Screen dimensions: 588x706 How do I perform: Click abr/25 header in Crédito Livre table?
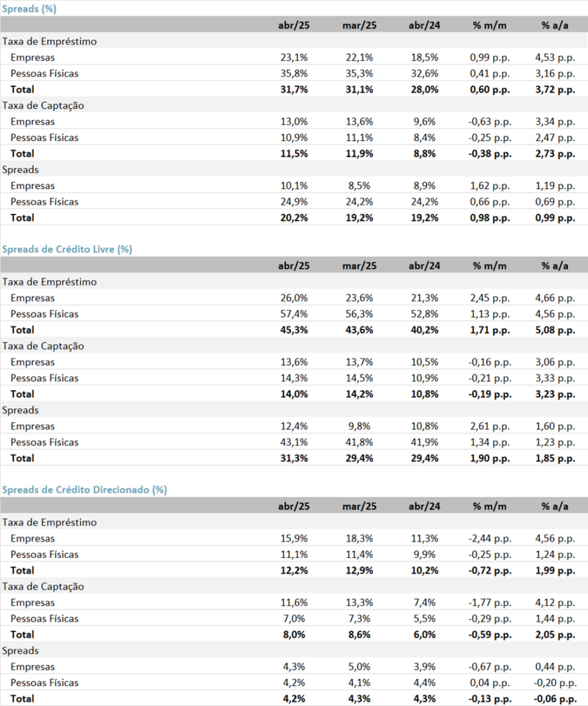[294, 265]
